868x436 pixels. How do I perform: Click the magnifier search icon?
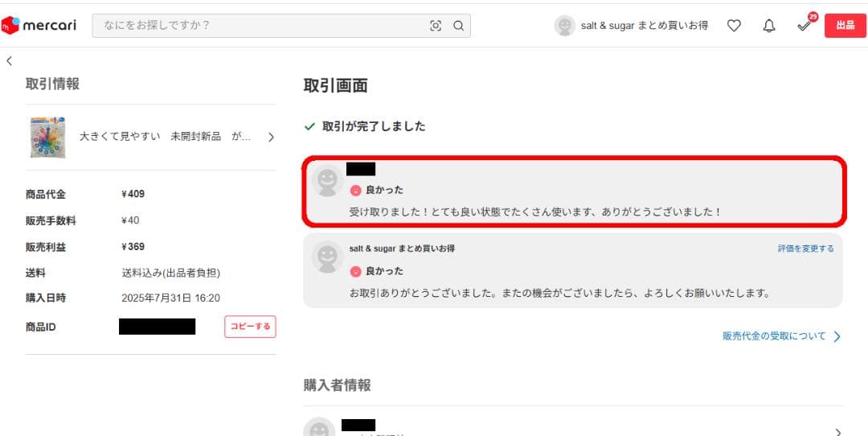pos(458,26)
